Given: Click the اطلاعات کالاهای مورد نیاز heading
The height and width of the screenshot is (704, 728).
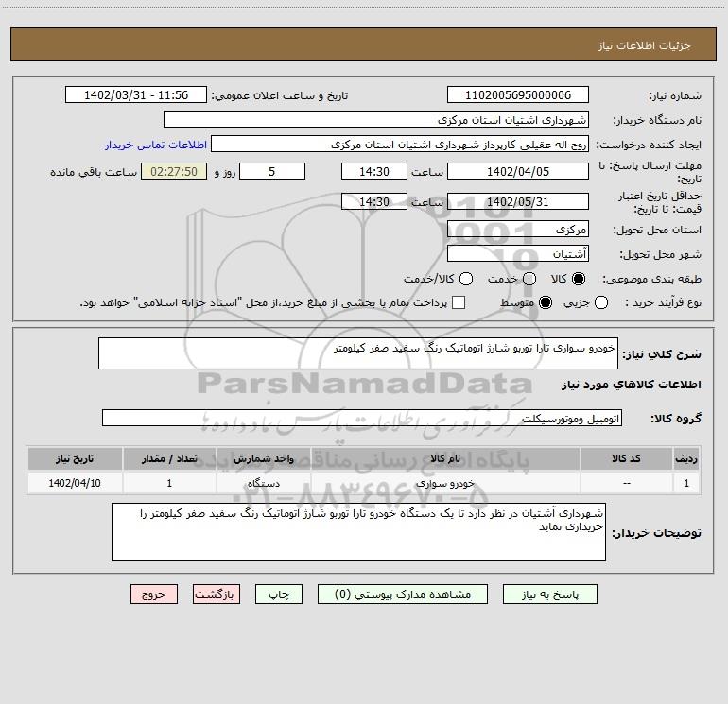Looking at the screenshot, I should point(632,385).
